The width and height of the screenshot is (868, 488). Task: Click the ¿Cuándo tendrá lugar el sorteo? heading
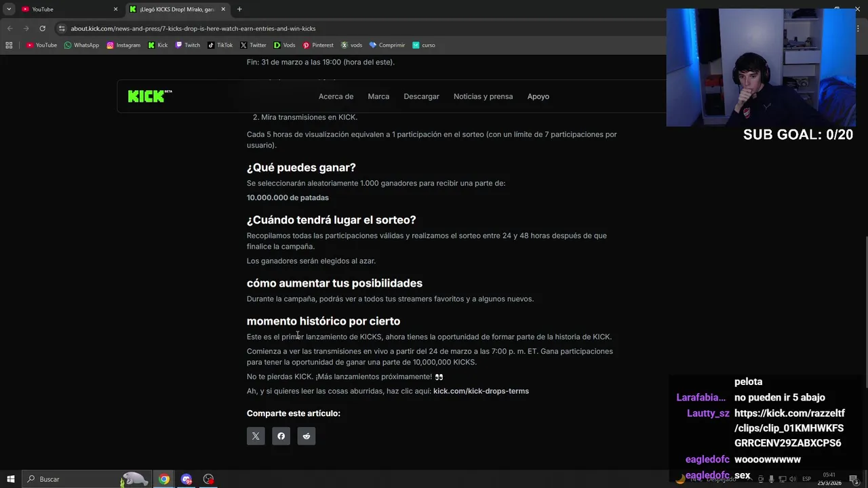point(331,220)
